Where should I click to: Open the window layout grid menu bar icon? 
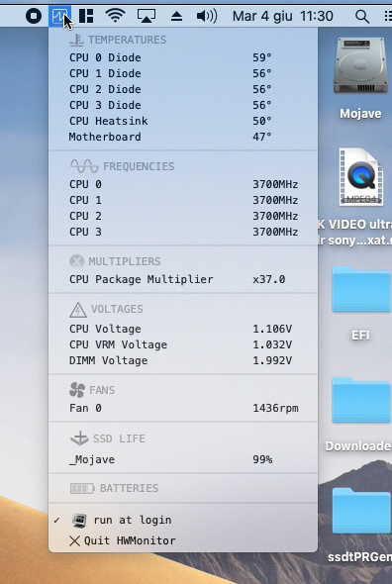click(86, 16)
